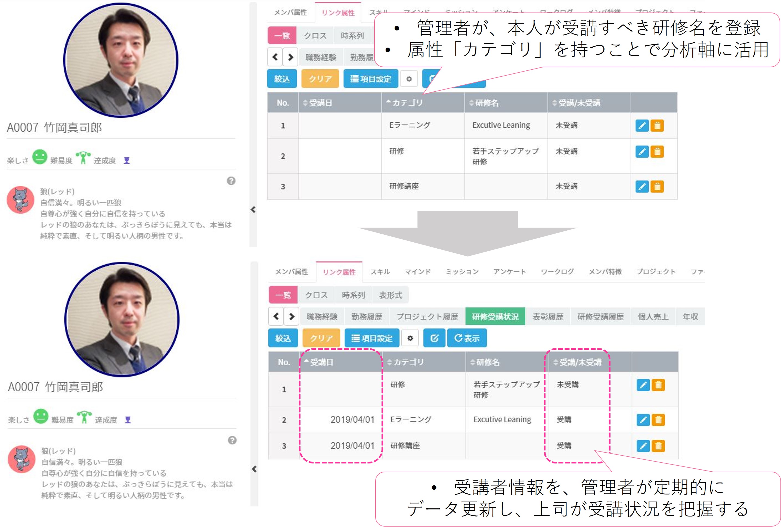Select 表彰履歴 attribute tab
The width and height of the screenshot is (781, 532).
547,317
